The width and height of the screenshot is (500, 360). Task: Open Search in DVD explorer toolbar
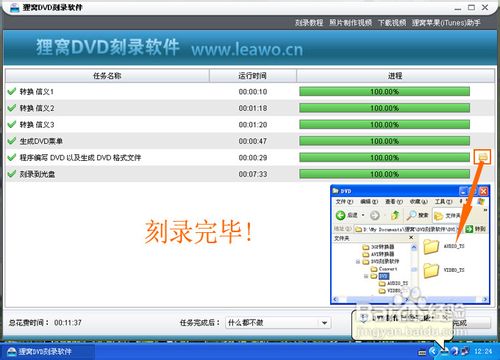418,215
